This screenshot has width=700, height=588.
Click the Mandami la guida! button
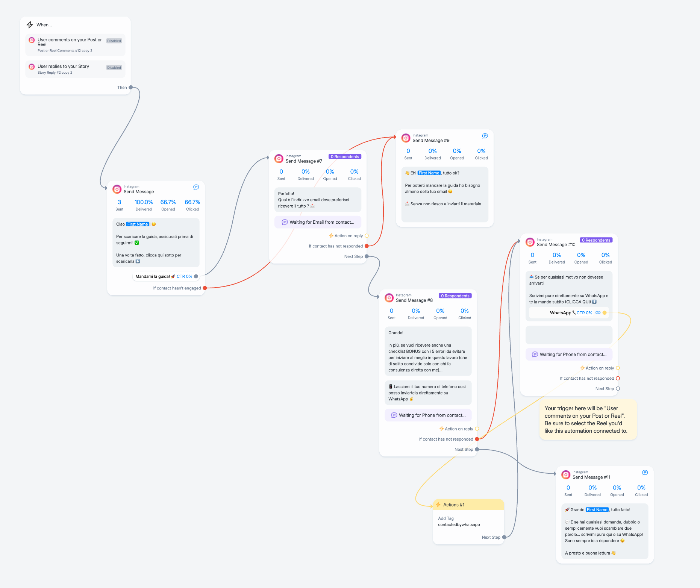pyautogui.click(x=165, y=276)
